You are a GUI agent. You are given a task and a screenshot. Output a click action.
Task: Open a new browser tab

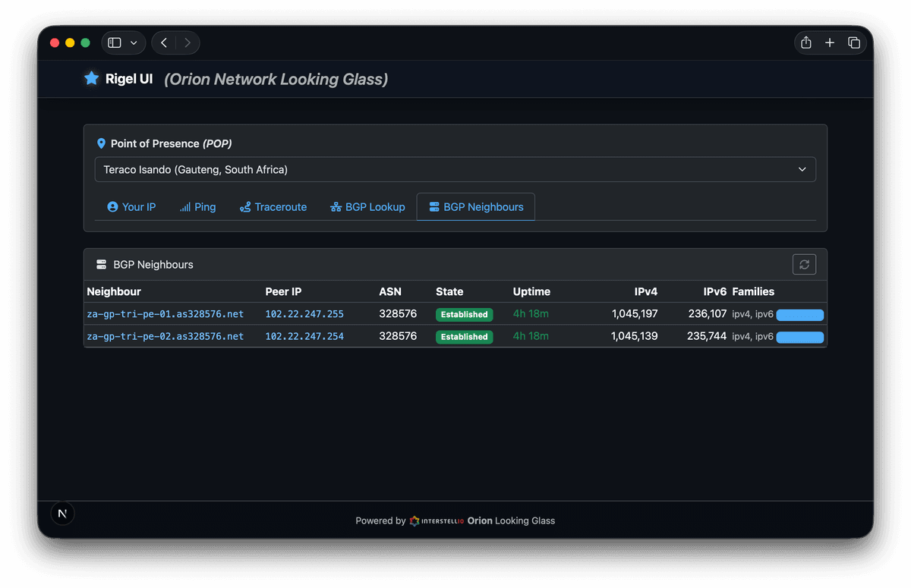point(830,42)
